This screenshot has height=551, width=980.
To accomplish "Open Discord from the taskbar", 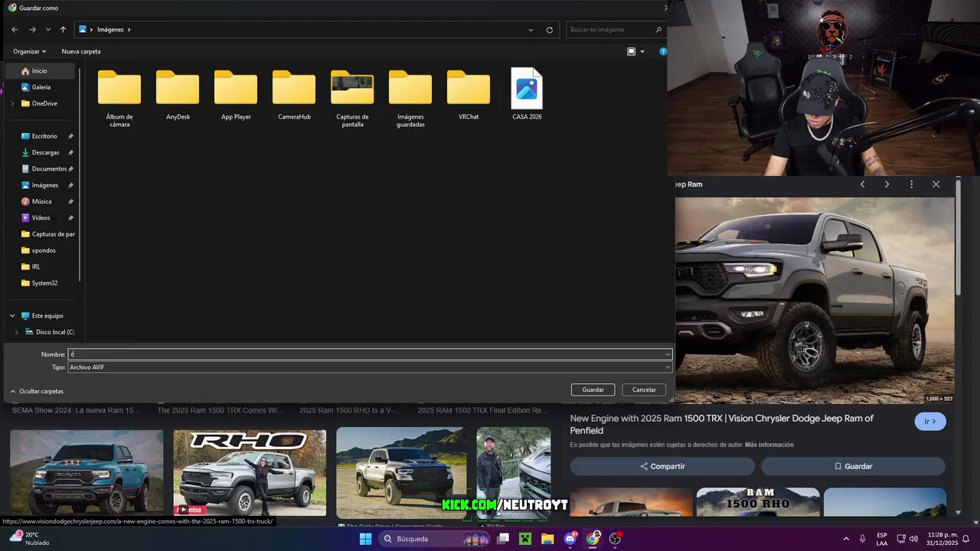I will [570, 539].
